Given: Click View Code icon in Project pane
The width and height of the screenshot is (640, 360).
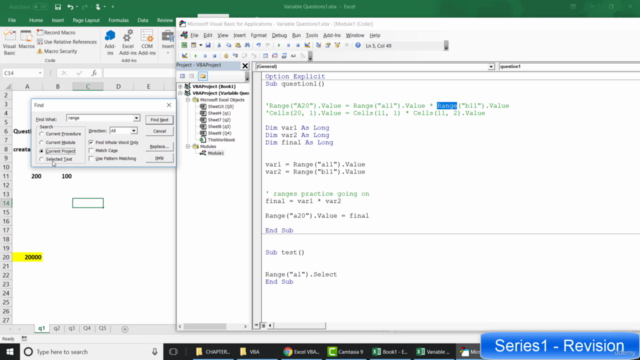Looking at the screenshot, I should pos(182,76).
